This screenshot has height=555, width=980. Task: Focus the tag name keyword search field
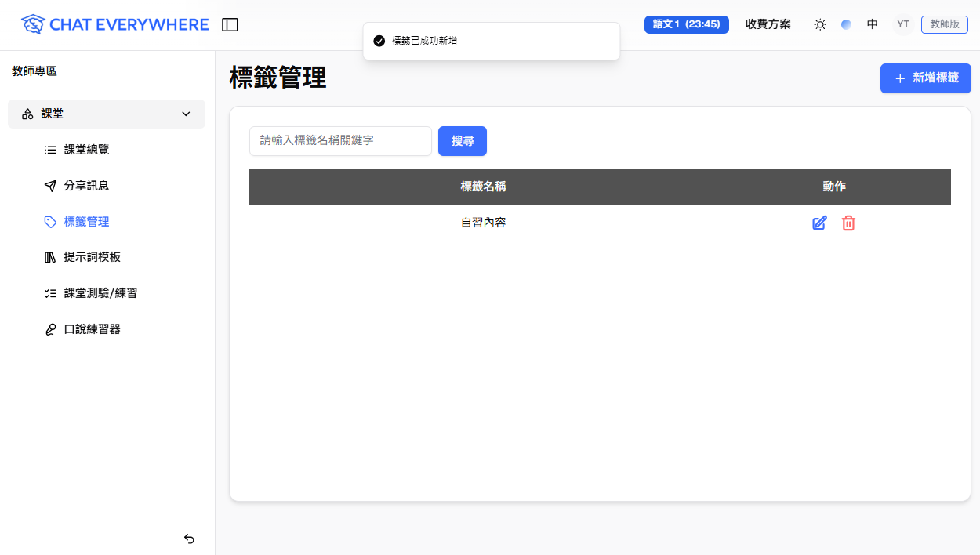(x=340, y=141)
